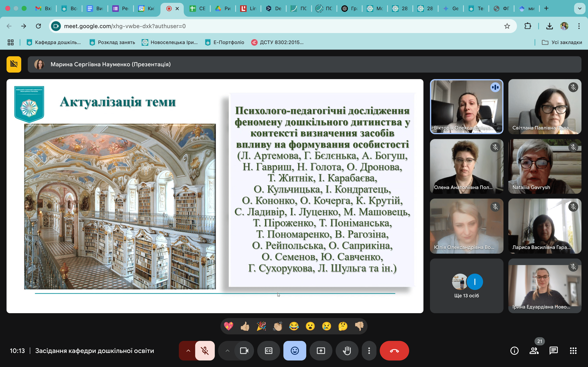Open the meeting chat panel
588x367 pixels.
[553, 350]
